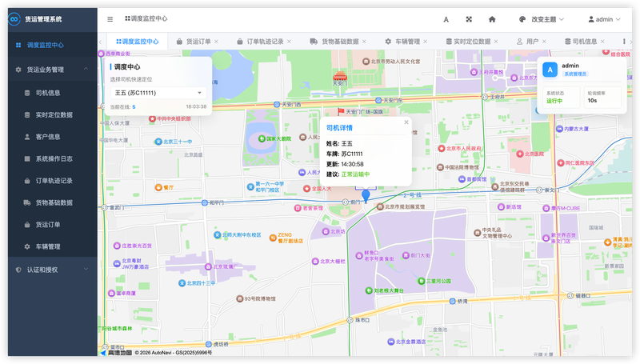The height and width of the screenshot is (364, 640).
Task: Collapse the 货运业务管理 menu group
Action: tap(53, 70)
